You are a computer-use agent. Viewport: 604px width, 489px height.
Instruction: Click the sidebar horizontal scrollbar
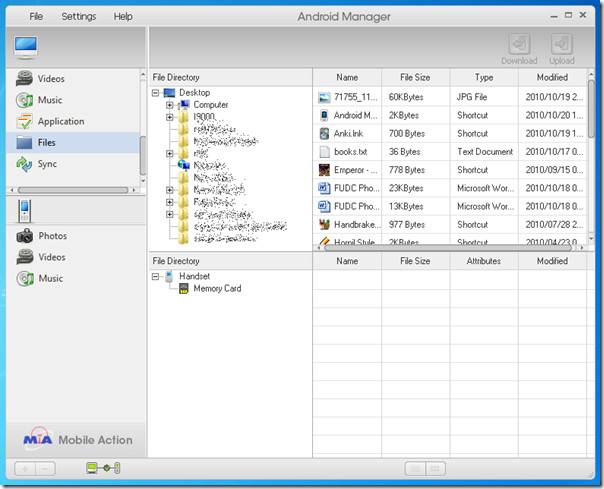point(73,190)
